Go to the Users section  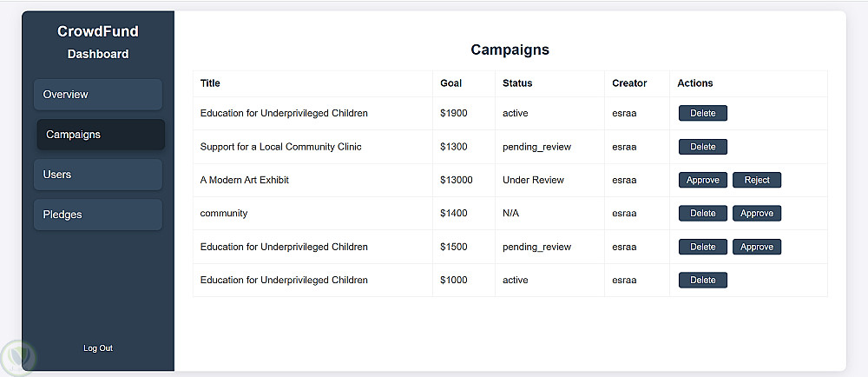point(98,175)
